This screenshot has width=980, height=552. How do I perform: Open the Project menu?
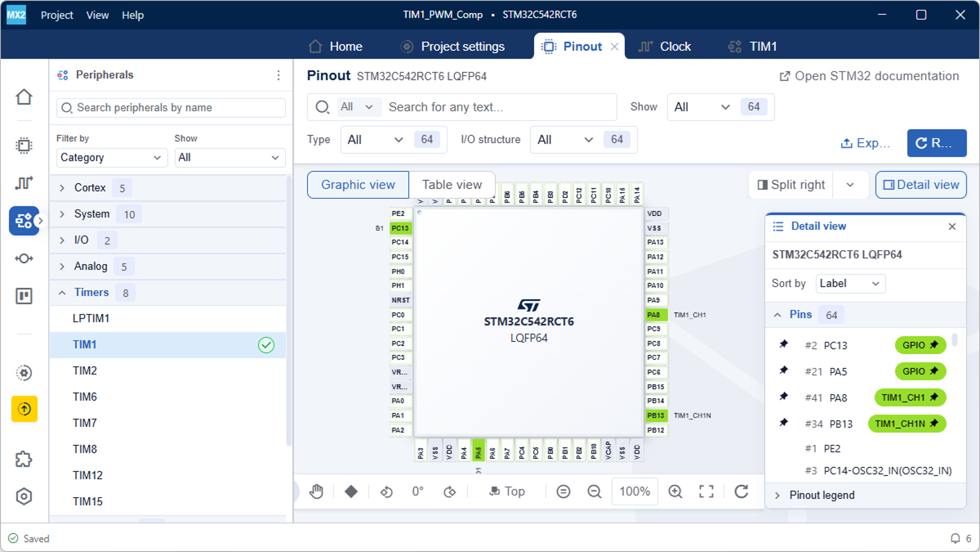[57, 15]
